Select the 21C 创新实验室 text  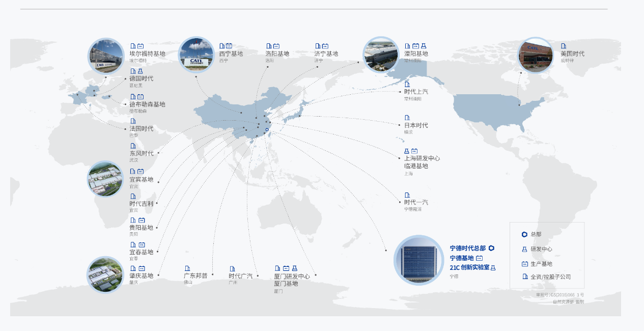[469, 267]
